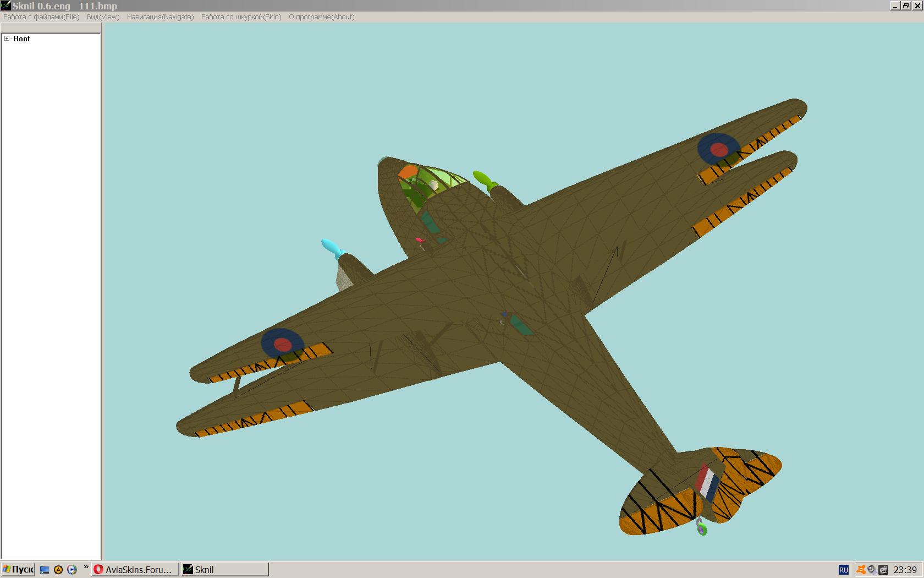This screenshot has height=578, width=924.
Task: Select the Root item in tree
Action: (x=21, y=39)
